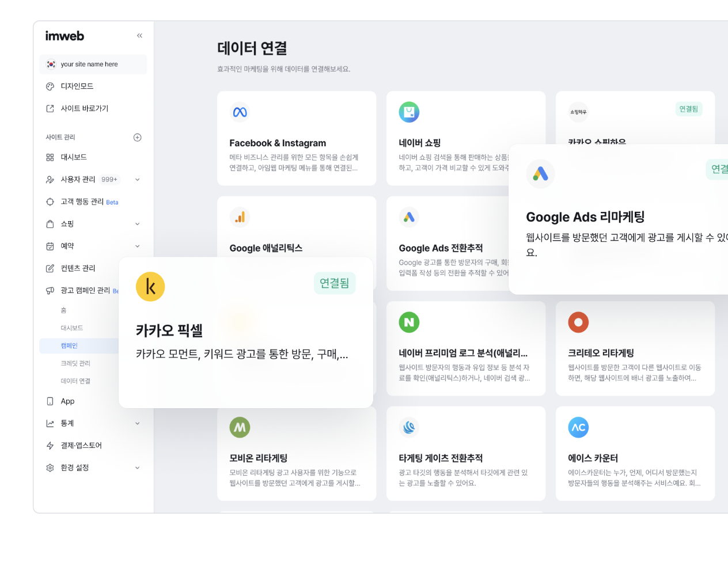Viewport: 728px width, 570px height.
Task: Click the 쇼핑하우 logo thumbnail
Action: (x=578, y=112)
